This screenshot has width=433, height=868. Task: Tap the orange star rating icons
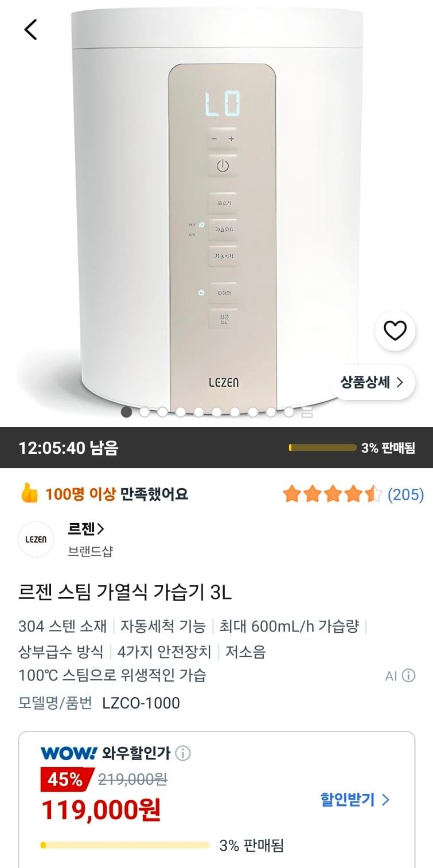tap(333, 494)
